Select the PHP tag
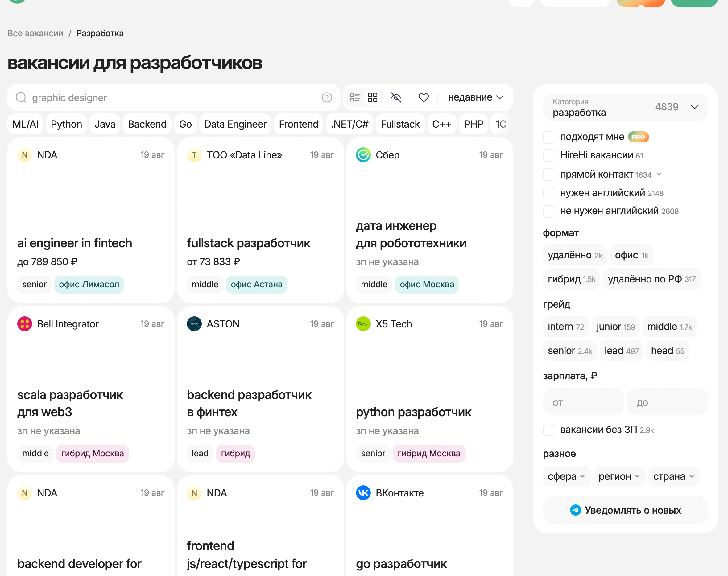 [x=473, y=124]
